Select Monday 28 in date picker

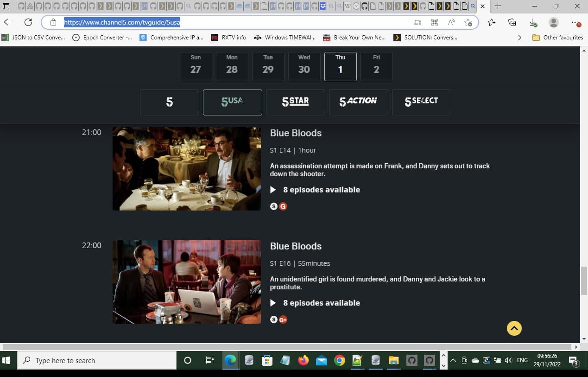pos(232,66)
